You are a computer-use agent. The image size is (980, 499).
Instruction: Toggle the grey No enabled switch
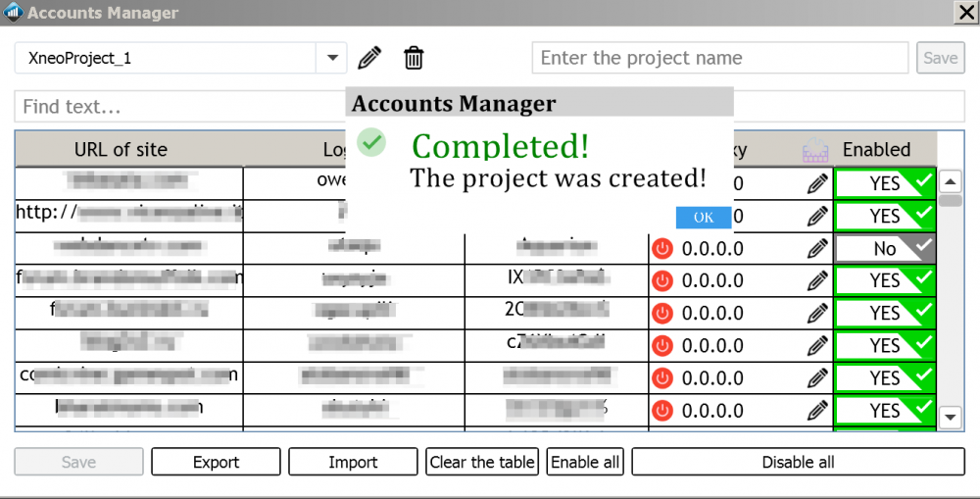tap(885, 249)
